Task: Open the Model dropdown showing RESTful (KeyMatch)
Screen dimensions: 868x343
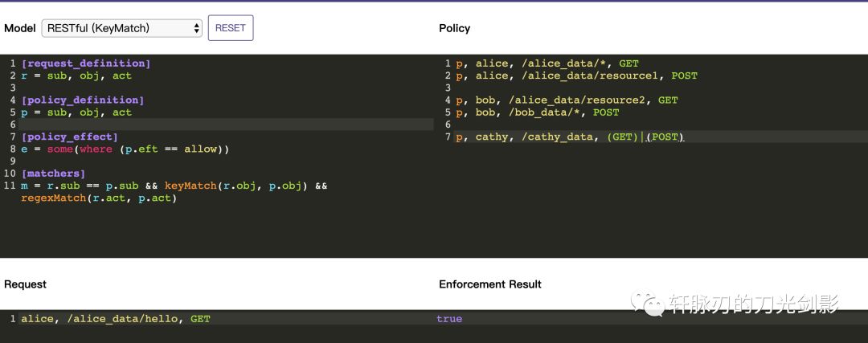Action: [121, 28]
